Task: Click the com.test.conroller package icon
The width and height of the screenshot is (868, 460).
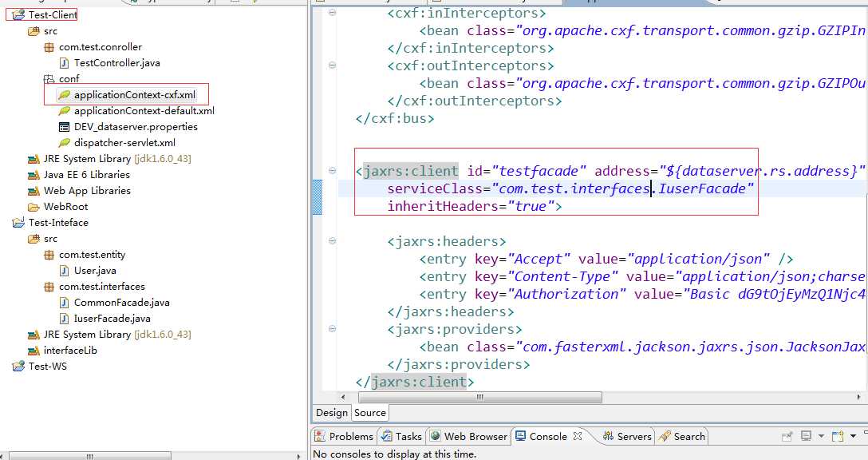Action: click(x=49, y=47)
